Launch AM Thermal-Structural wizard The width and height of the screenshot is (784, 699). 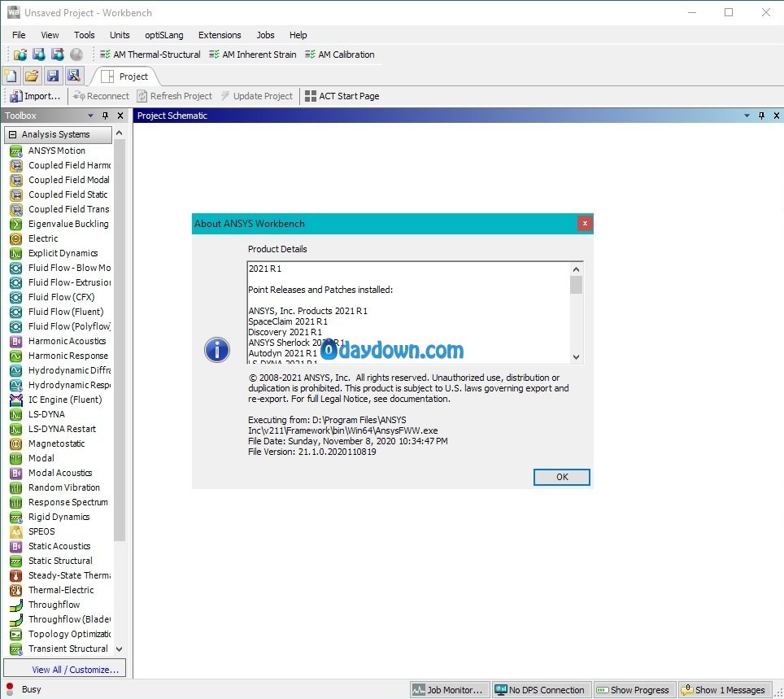(150, 55)
